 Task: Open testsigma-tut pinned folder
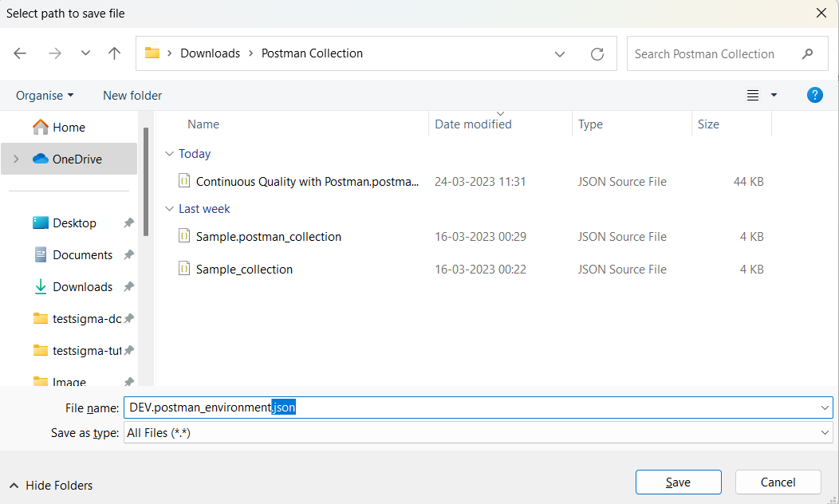[x=77, y=351]
